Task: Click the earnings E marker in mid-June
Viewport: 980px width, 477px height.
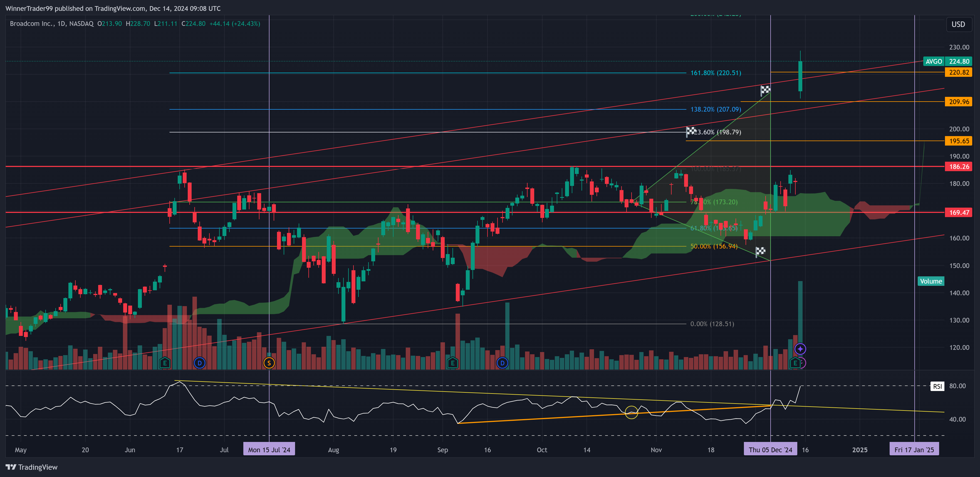Action: click(x=165, y=363)
